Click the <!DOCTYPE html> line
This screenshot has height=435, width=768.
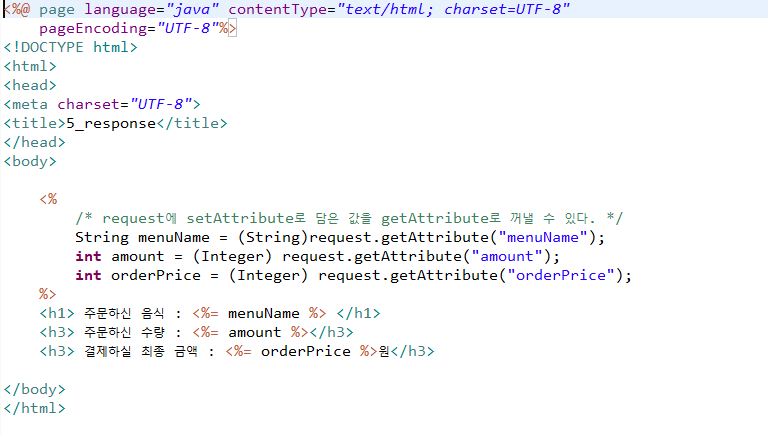(x=71, y=48)
